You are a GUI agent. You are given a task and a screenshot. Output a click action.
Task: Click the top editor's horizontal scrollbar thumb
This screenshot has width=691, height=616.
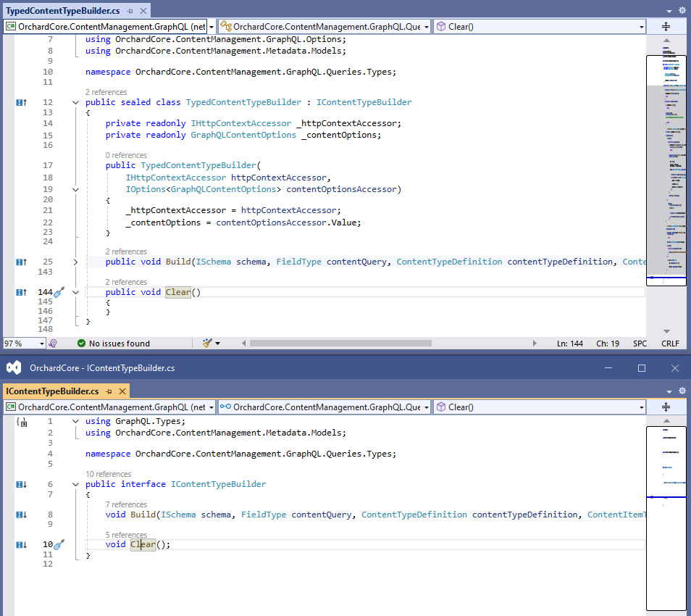tap(340, 343)
